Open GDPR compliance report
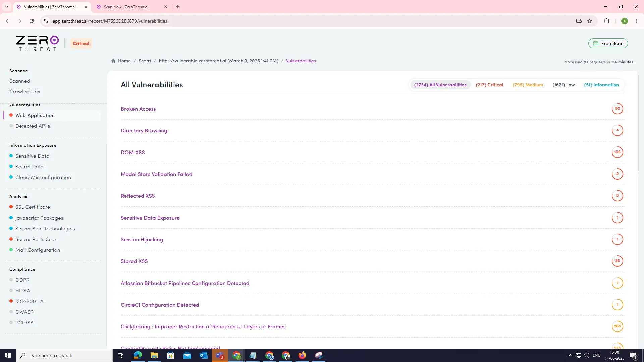Viewport: 644px width, 362px height. click(22, 280)
